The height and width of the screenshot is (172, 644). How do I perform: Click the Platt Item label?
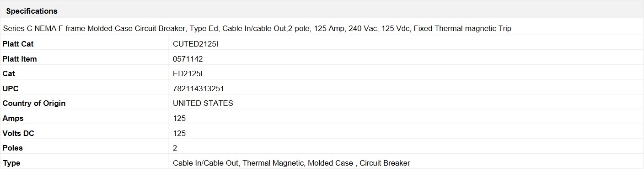coord(20,59)
